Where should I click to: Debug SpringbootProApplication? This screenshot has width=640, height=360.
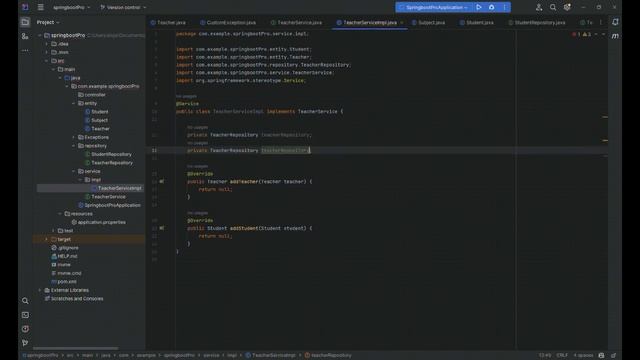point(491,7)
